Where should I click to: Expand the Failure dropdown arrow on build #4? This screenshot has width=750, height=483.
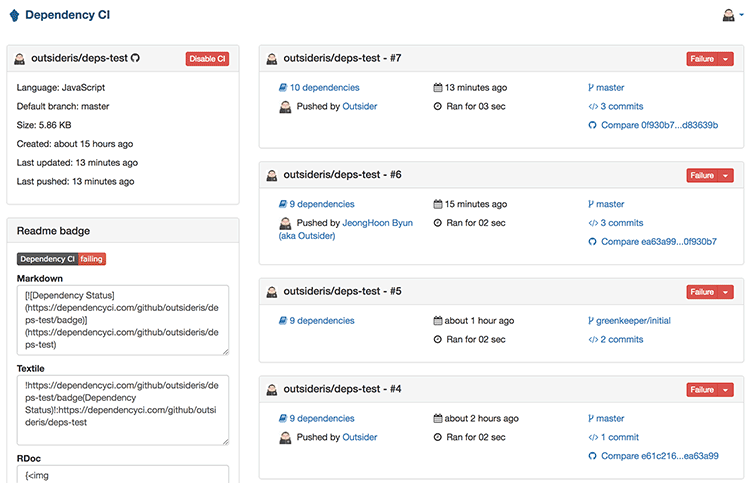pos(726,389)
